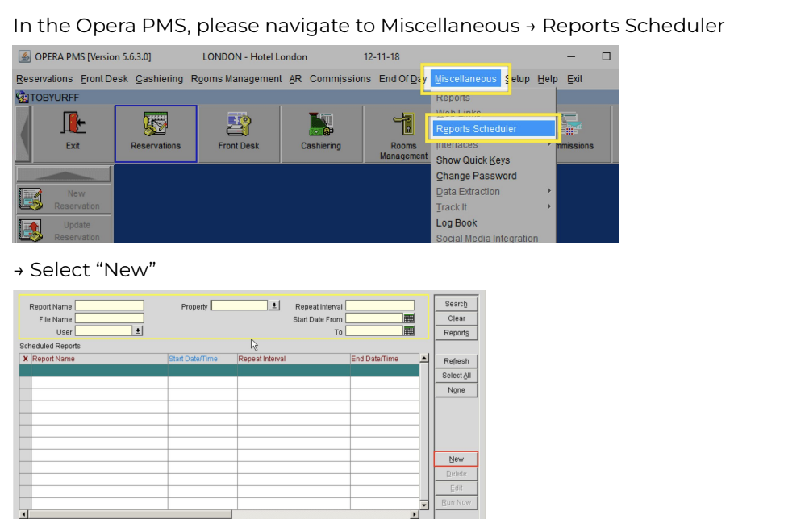Click the Select All button
The height and width of the screenshot is (532, 805).
[x=456, y=375]
